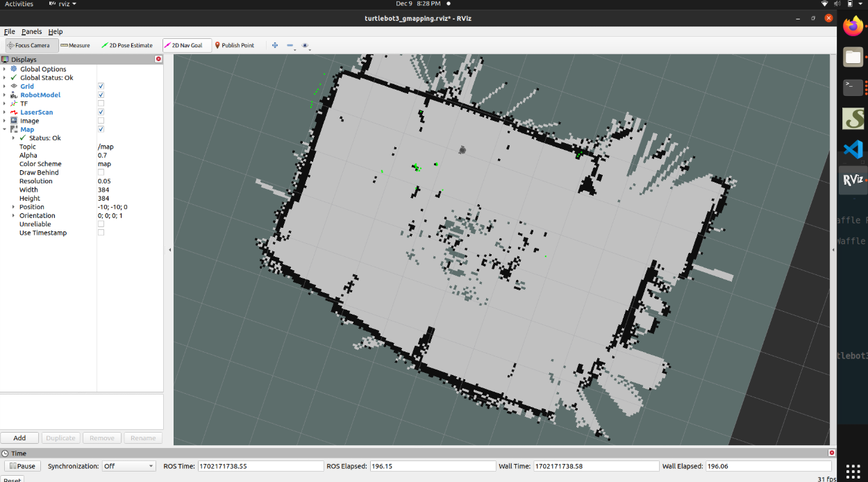Open Terminal from the Ubuntu dock
This screenshot has width=868, height=482.
(853, 88)
